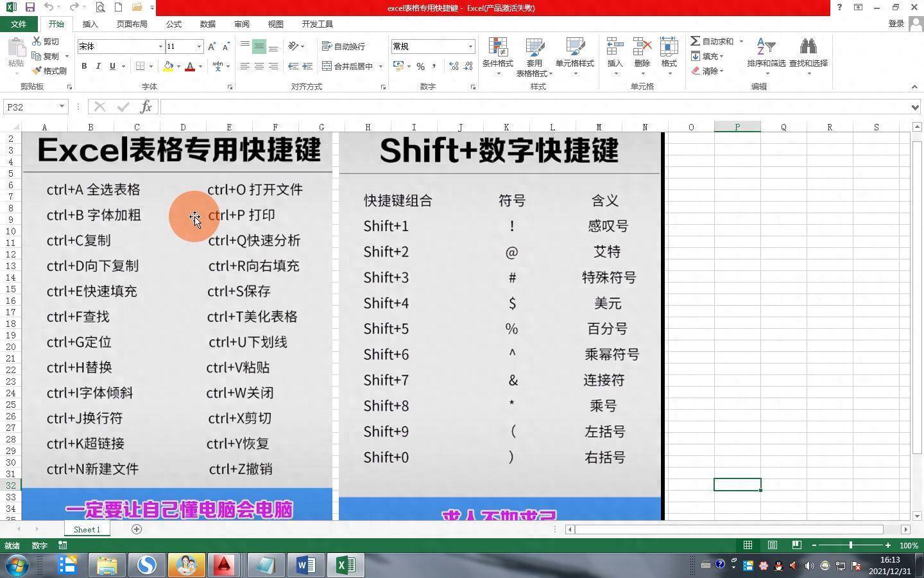Open the number format dropdown showing 常规
924x578 pixels.
pyautogui.click(x=470, y=46)
